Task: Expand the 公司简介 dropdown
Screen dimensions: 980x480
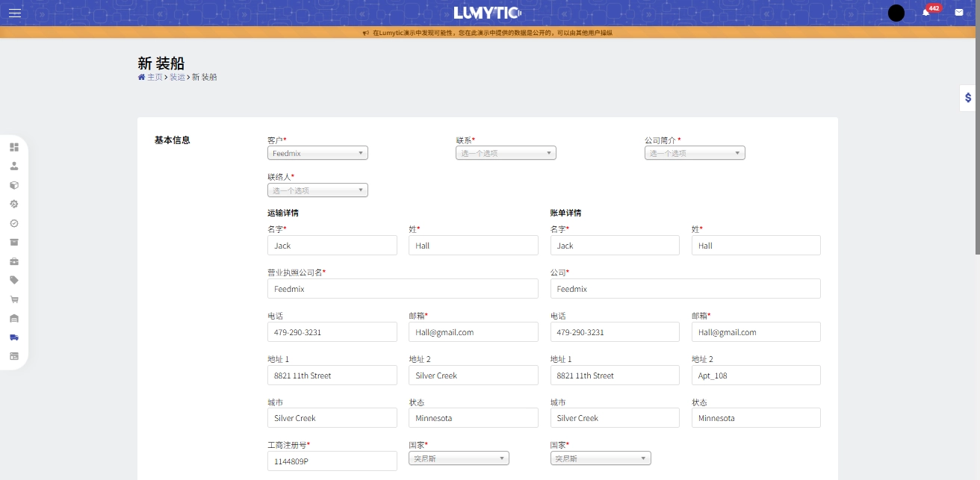Action: pyautogui.click(x=695, y=153)
